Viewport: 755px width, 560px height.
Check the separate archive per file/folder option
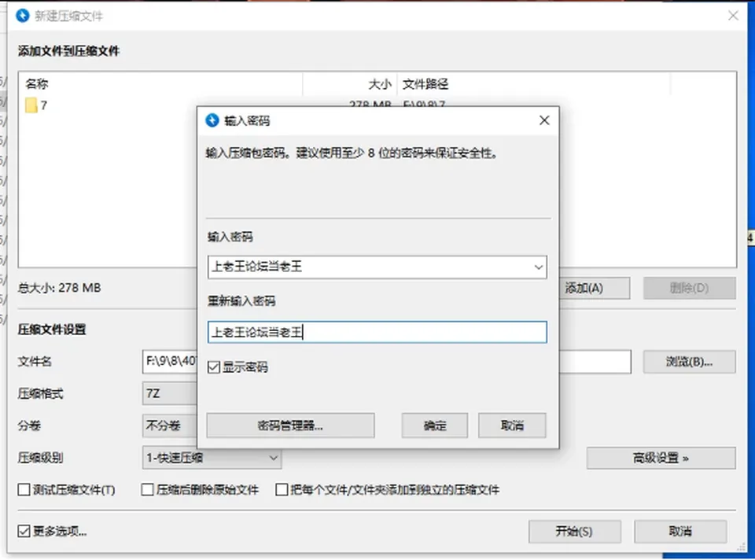pos(282,490)
